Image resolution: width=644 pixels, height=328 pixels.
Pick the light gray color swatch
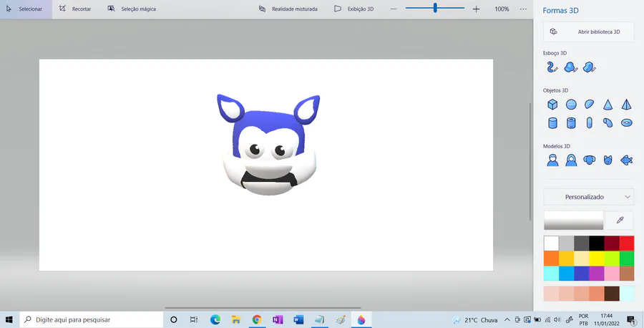click(567, 243)
